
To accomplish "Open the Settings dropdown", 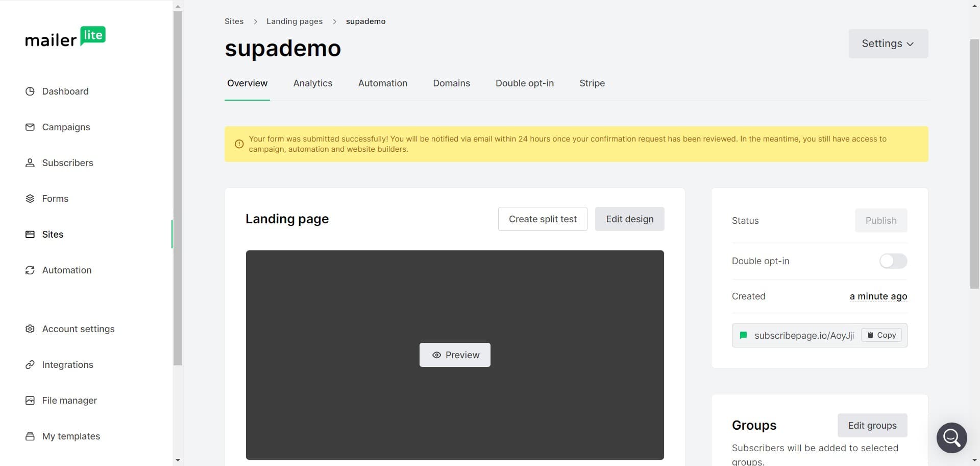I will click(x=888, y=44).
